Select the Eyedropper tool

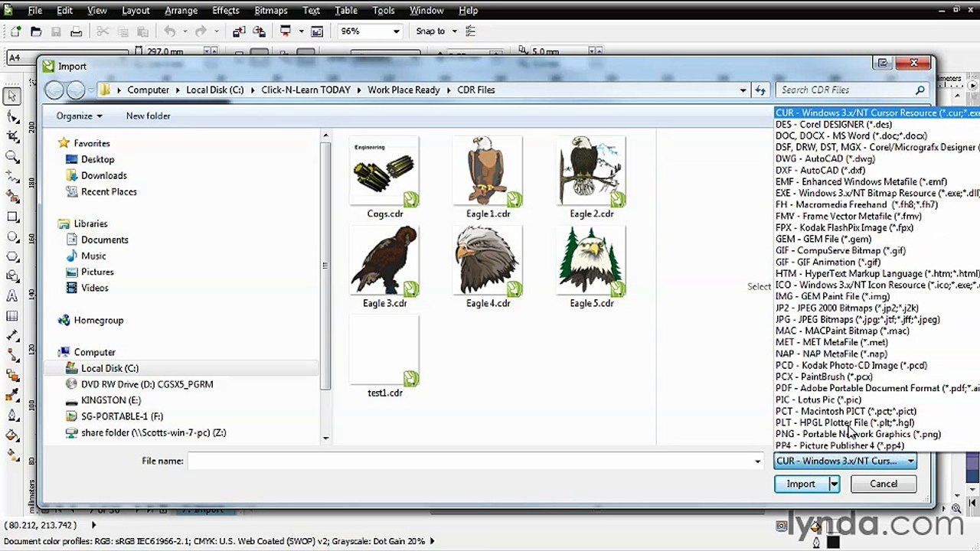(11, 396)
